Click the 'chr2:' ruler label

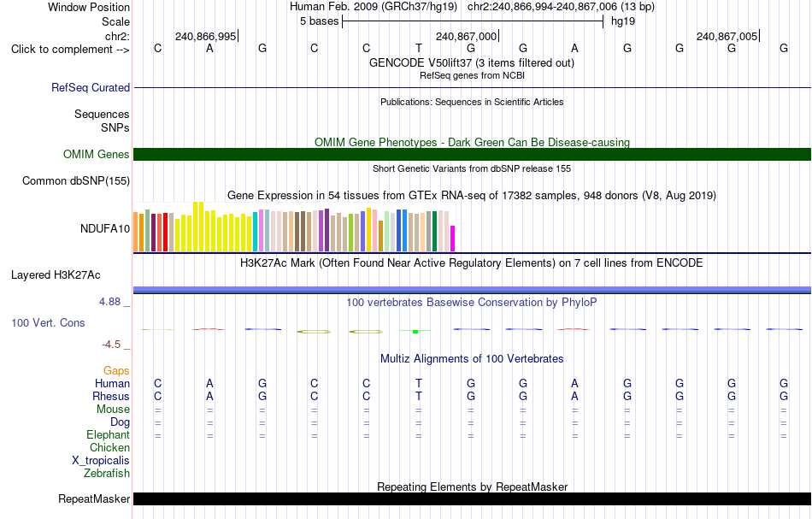point(117,36)
